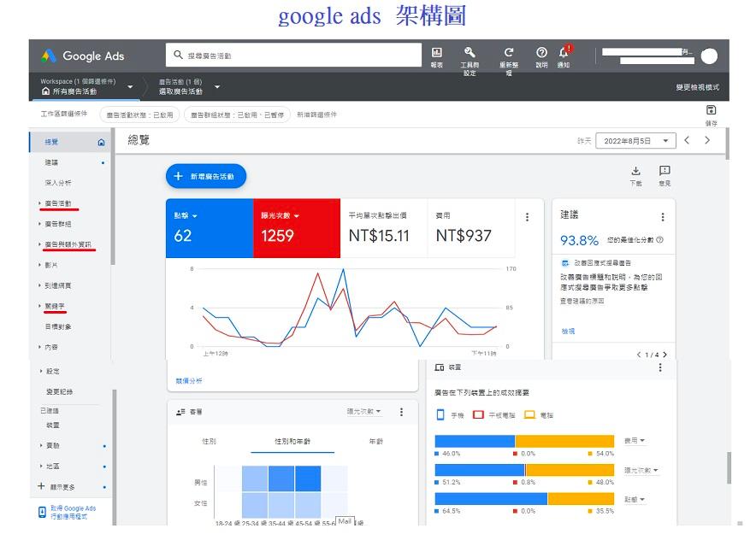Open Tools and Settings wrench icon
This screenshot has height=546, width=756.
(x=470, y=52)
